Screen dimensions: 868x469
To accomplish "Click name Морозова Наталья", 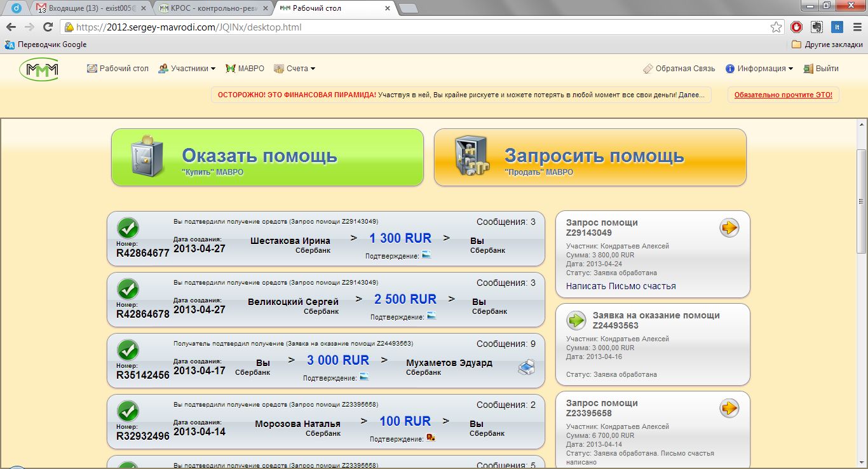I will point(297,424).
